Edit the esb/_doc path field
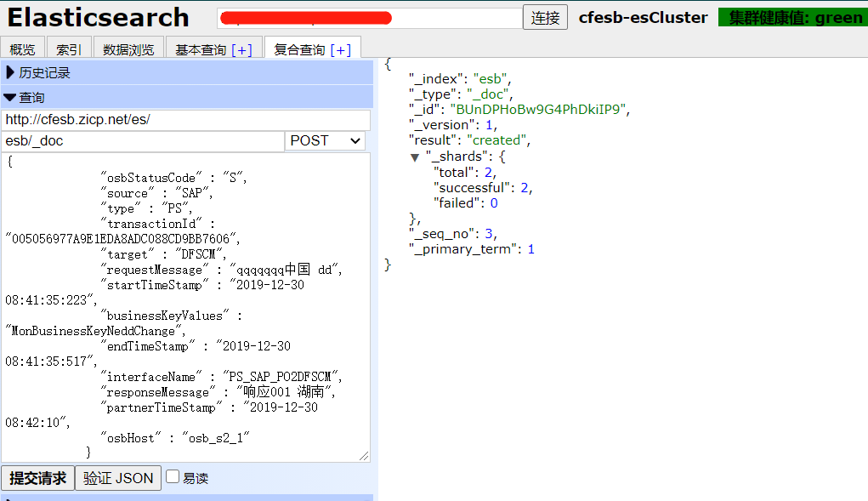 coord(143,141)
